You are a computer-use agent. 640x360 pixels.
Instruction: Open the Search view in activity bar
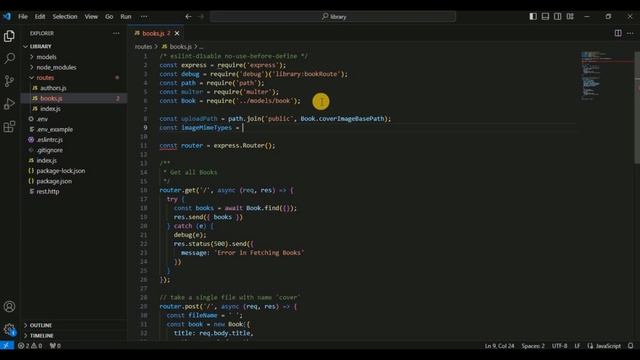(9, 58)
